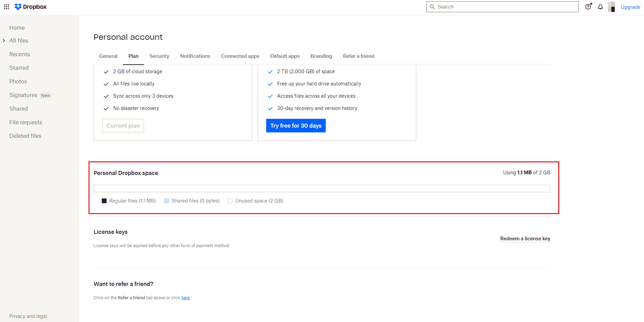Screen dimensions: 644x322
Task: Click inside the Search field
Action: 502,7
